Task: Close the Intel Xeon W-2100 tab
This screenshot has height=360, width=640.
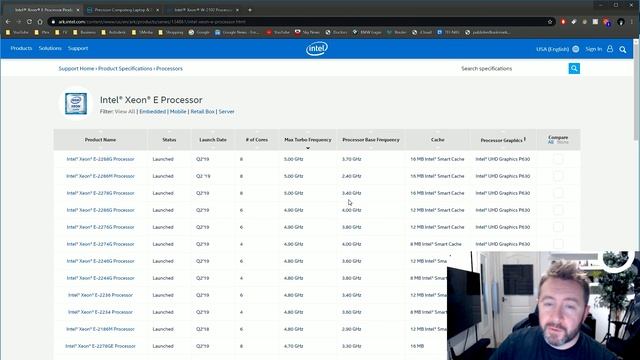Action: tap(237, 10)
